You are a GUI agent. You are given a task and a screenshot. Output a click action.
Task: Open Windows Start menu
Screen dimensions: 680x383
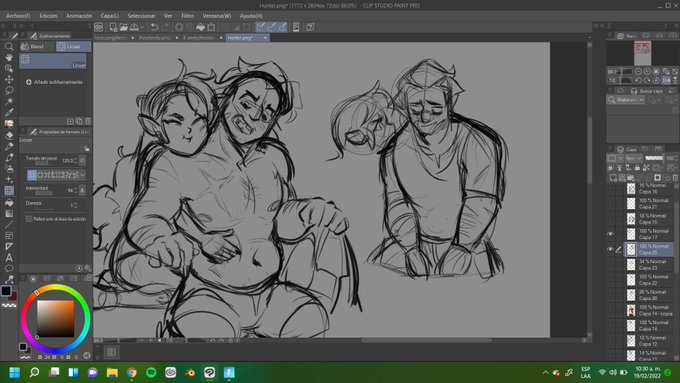coord(15,372)
